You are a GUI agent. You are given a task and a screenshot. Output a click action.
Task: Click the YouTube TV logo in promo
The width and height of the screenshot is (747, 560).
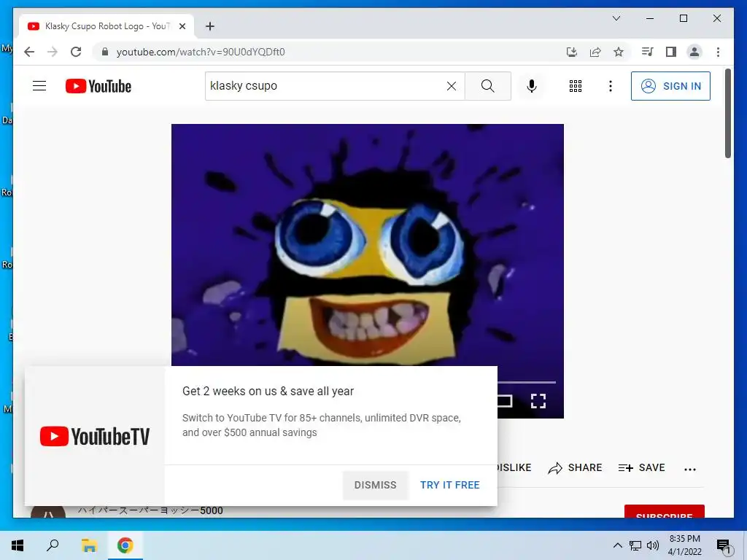pos(95,436)
